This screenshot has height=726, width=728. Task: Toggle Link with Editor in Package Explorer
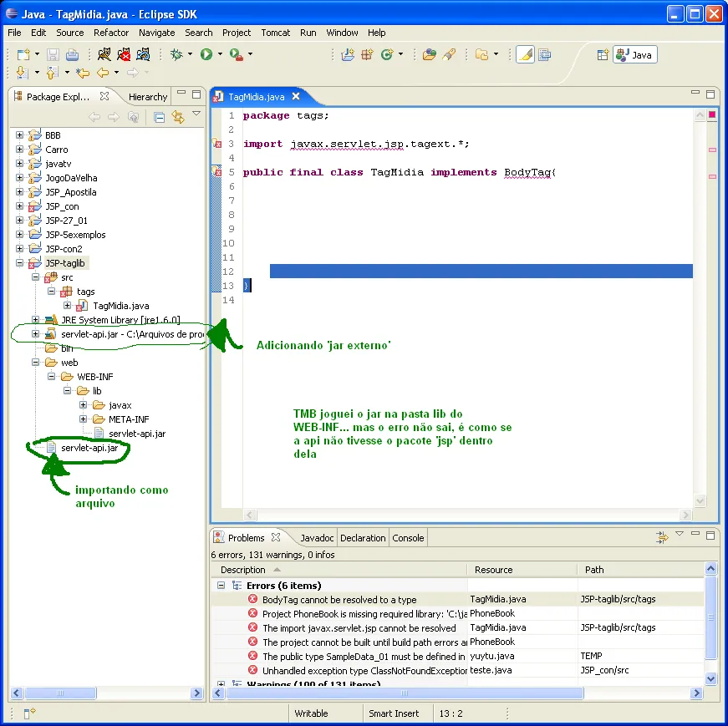177,117
